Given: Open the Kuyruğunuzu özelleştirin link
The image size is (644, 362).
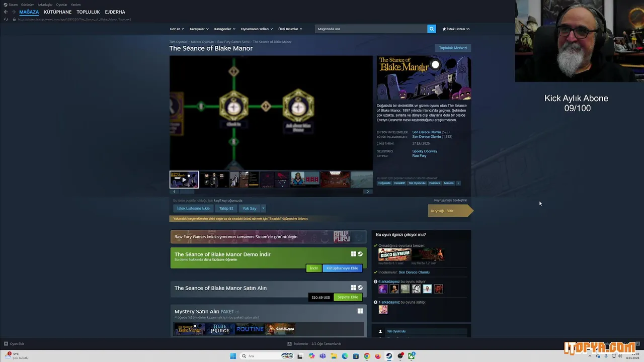Looking at the screenshot, I should (450, 200).
